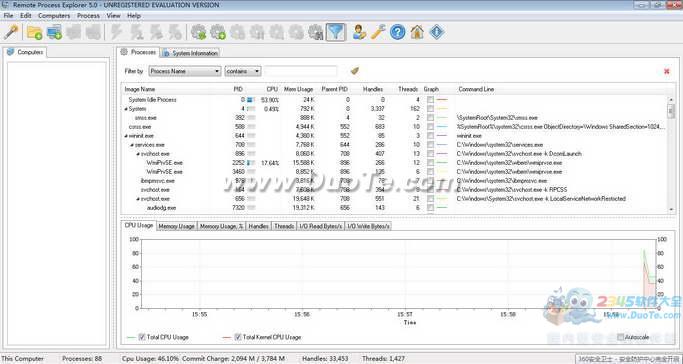Viewport: 683px width, 364px height.
Task: Sort by PID column header
Action: 238,89
